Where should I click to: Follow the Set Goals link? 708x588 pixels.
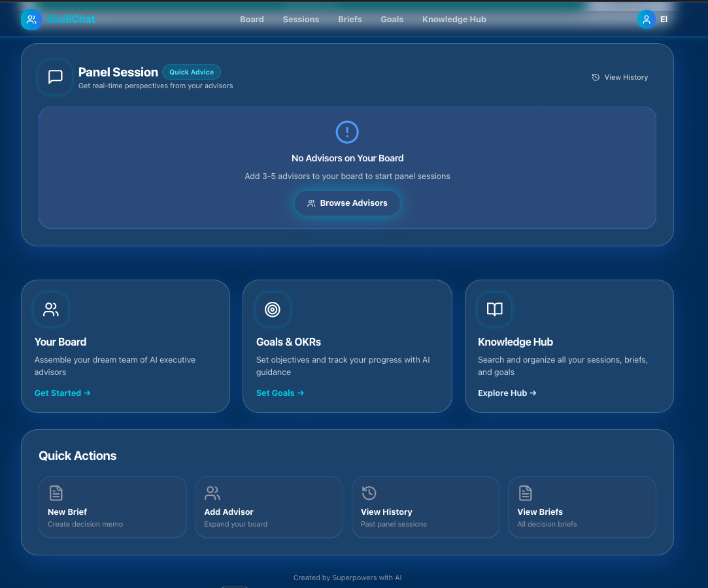[280, 393]
